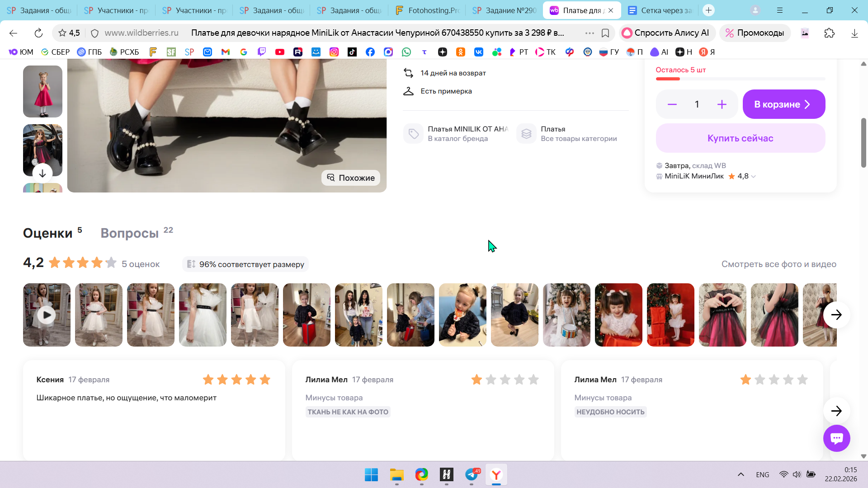Open the YouTube bookmark icon
This screenshot has width=868, height=488.
click(280, 52)
